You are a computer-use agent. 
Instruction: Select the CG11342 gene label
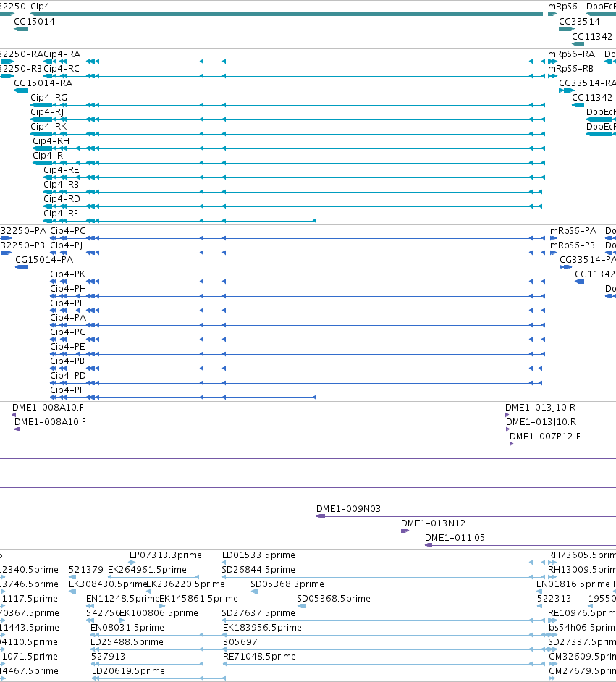pyautogui.click(x=592, y=36)
